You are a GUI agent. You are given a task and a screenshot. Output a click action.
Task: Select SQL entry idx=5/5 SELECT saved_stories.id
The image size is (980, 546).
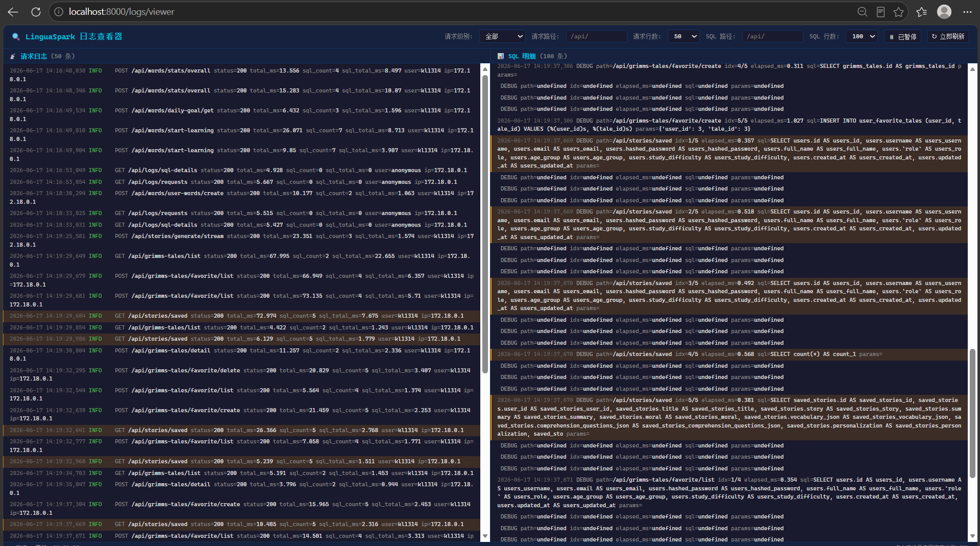(729, 417)
